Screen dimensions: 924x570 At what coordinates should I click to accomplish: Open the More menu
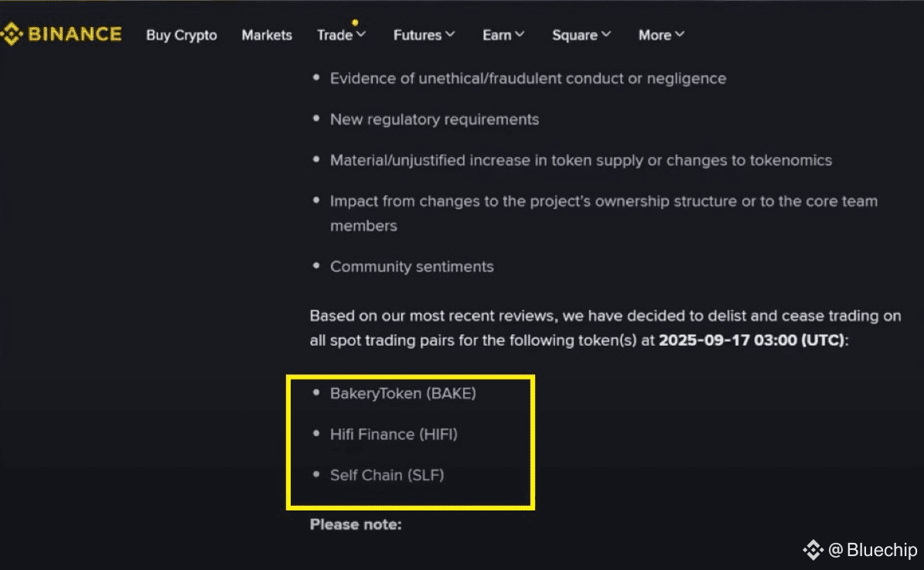[x=655, y=36]
